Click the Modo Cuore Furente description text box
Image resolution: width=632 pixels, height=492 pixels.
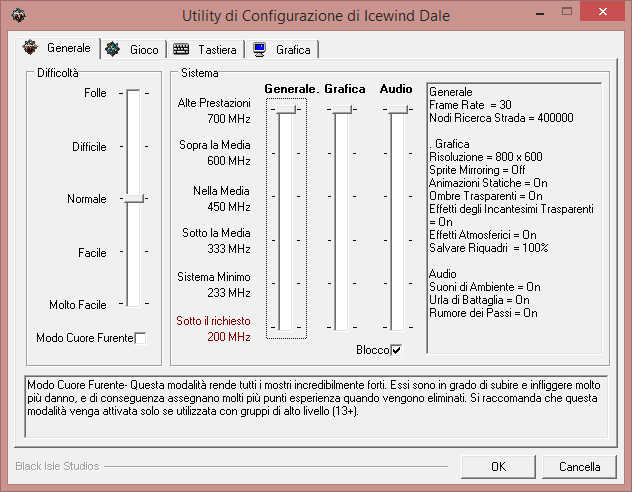(x=316, y=406)
